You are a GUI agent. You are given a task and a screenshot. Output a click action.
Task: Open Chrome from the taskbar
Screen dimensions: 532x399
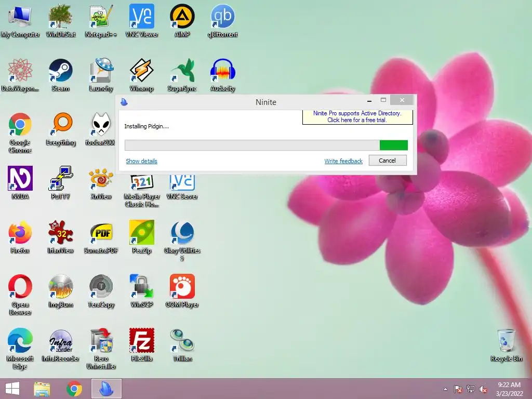pos(74,389)
